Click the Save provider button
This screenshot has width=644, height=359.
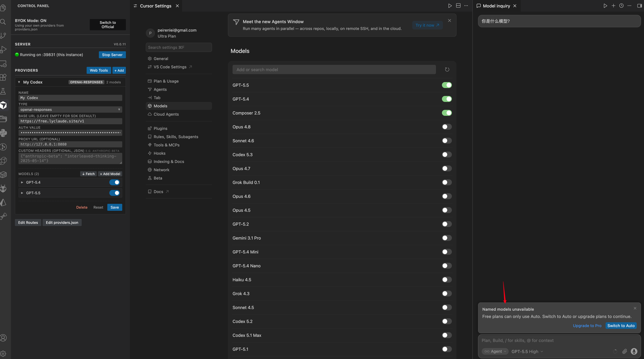pyautogui.click(x=115, y=207)
